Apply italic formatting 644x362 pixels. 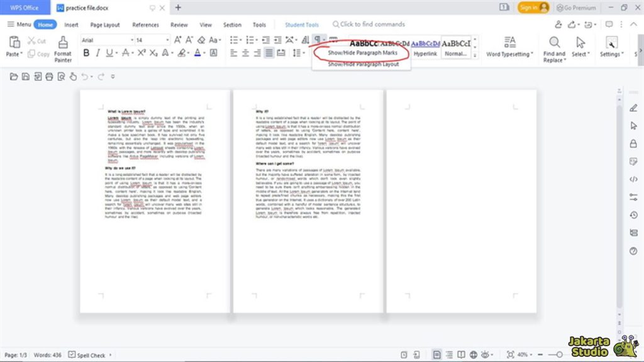click(x=97, y=53)
